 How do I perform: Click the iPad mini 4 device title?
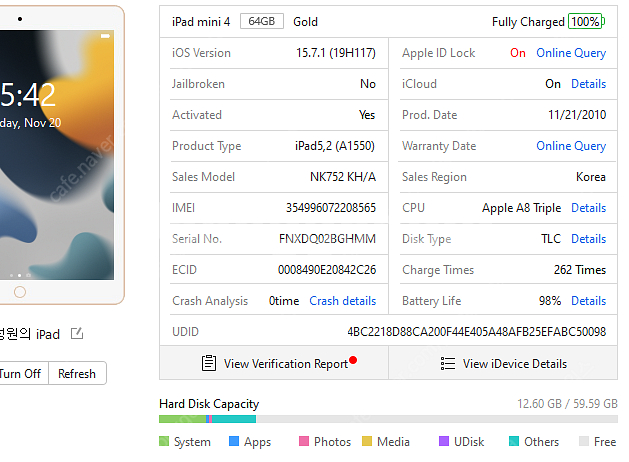pyautogui.click(x=201, y=22)
